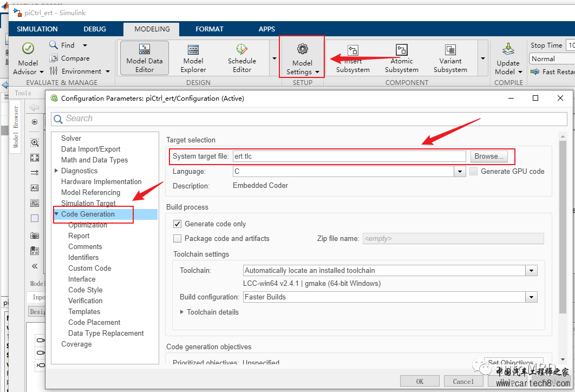Click the Find magnifier tool
This screenshot has height=392, width=575.
point(54,45)
